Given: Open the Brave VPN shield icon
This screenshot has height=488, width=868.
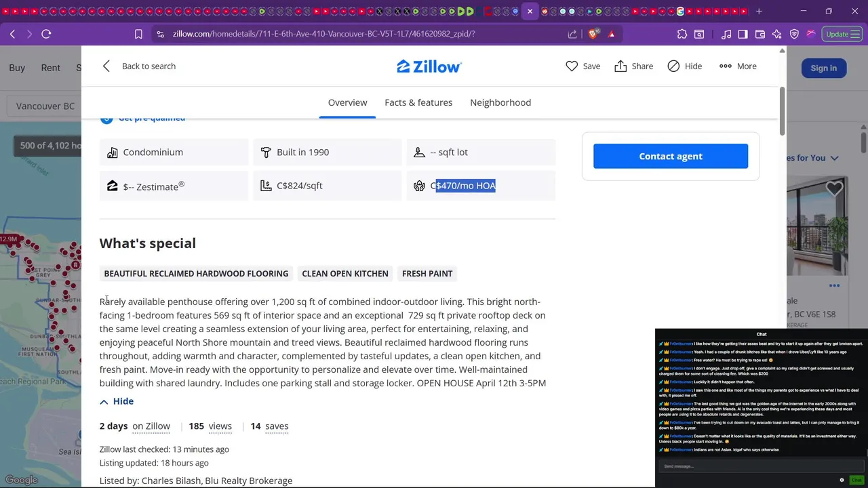Looking at the screenshot, I should tap(794, 34).
